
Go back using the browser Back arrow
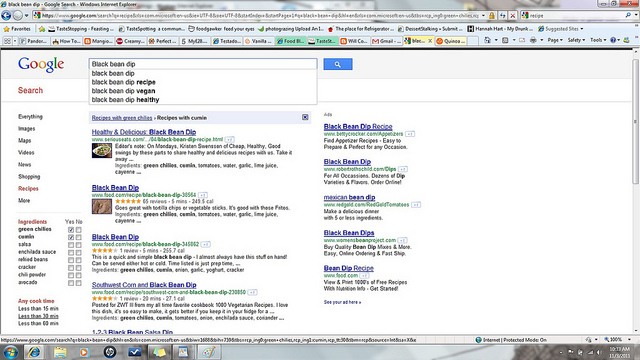point(6,16)
